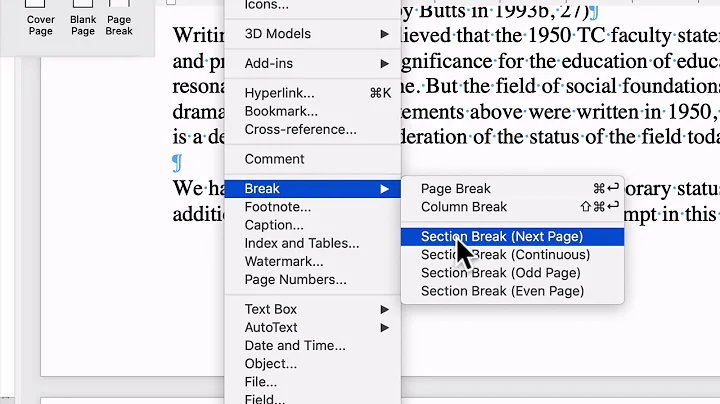Viewport: 720px width, 404px height.
Task: Select the highlighted Break menu item
Action: pyautogui.click(x=312, y=189)
